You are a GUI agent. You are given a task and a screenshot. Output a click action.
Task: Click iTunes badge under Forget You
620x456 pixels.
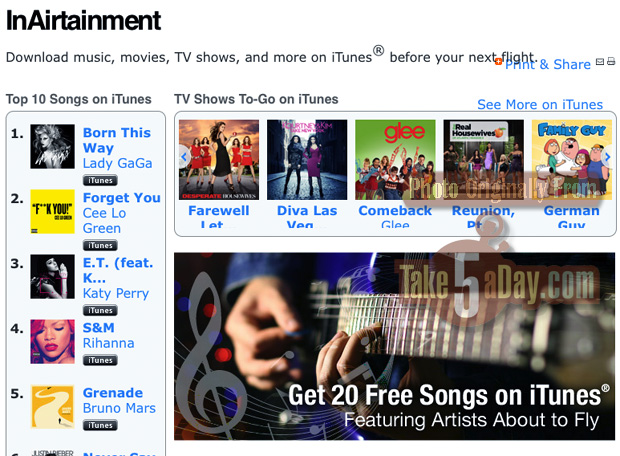[100, 245]
